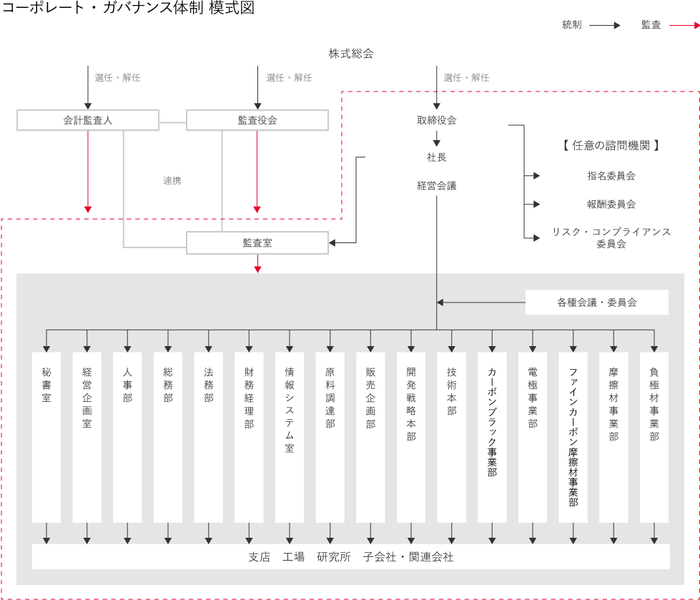Screen dimensions: 700x600
Task: Click the 監査役会 box
Action: (257, 120)
